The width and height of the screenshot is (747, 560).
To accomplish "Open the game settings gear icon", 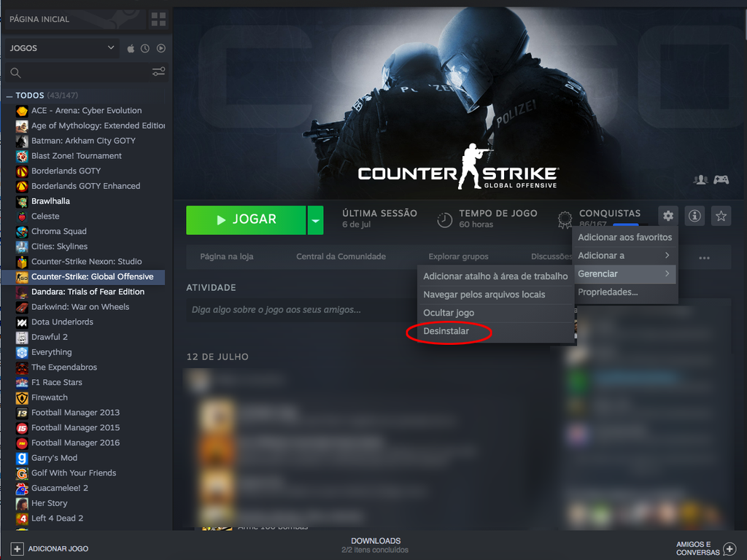I will [668, 216].
